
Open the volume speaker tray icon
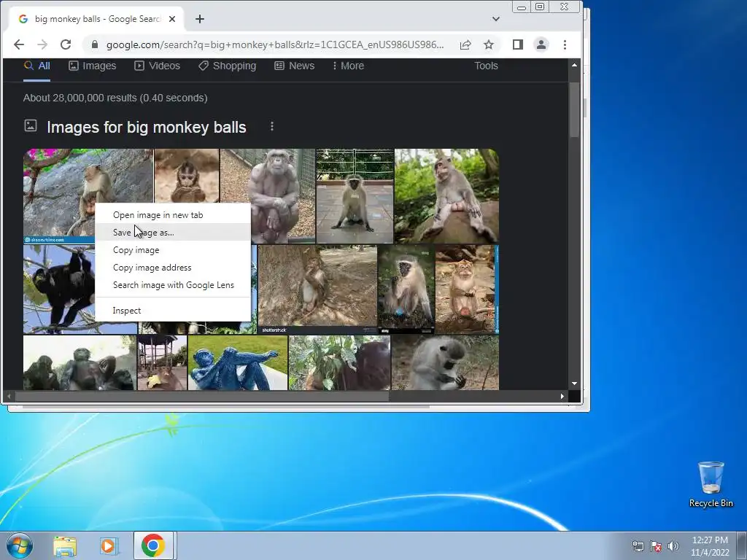coord(673,546)
